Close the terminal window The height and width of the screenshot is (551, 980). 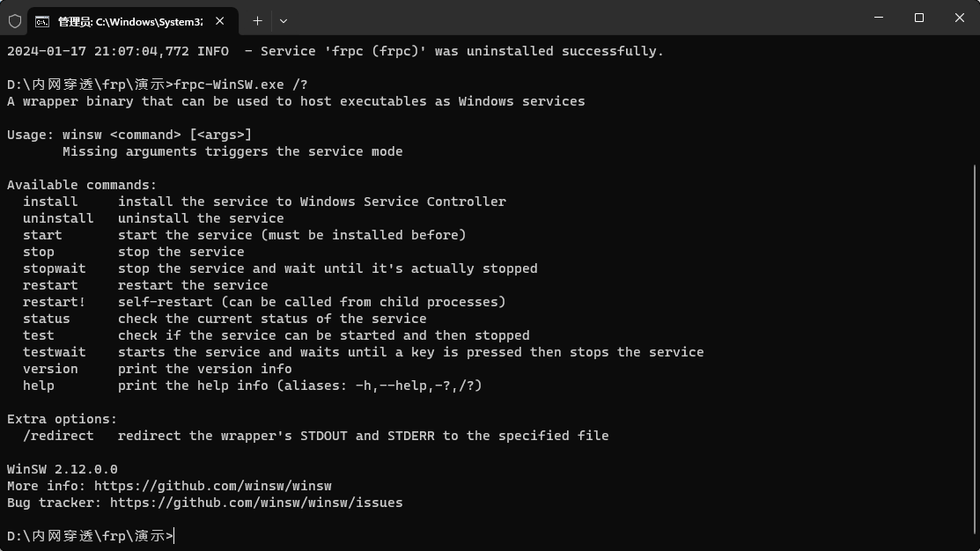tap(960, 18)
